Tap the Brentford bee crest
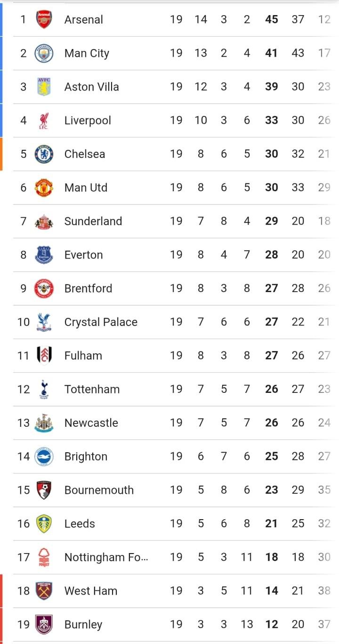339x644 pixels. [x=44, y=288]
